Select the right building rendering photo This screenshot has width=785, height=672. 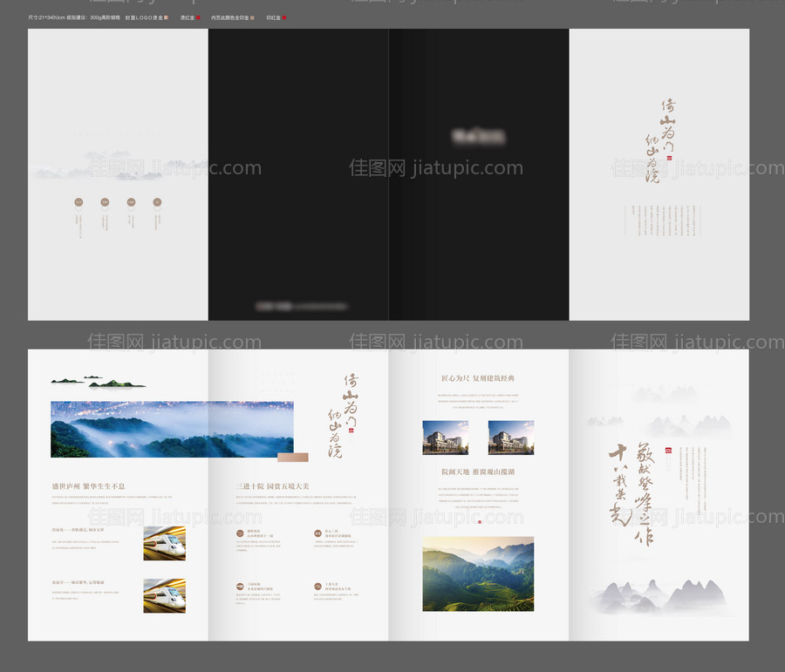click(511, 438)
